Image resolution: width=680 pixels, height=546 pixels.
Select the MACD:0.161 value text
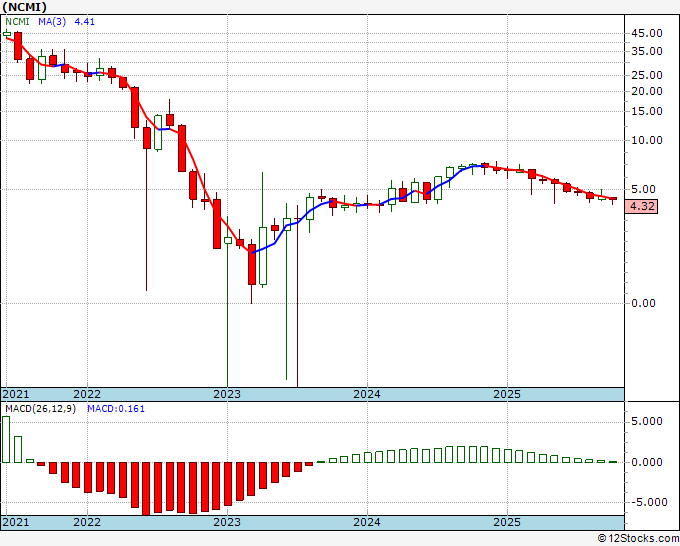pos(116,409)
